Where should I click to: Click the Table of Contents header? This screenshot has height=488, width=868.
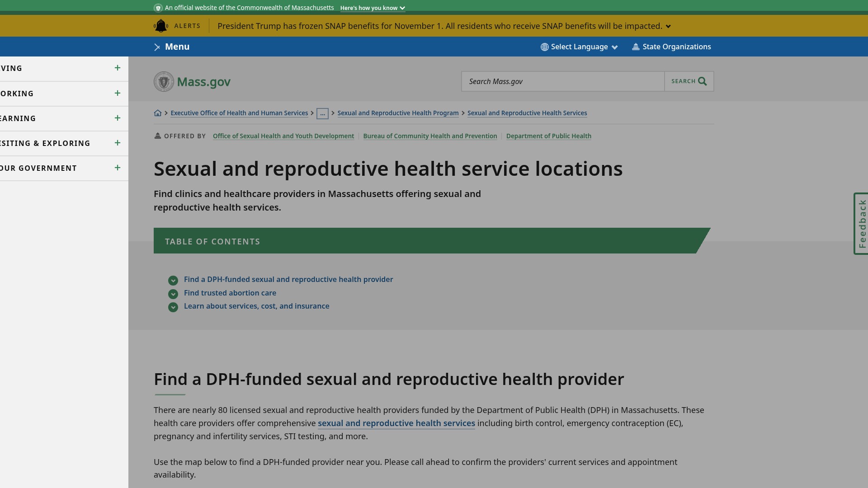click(x=432, y=241)
